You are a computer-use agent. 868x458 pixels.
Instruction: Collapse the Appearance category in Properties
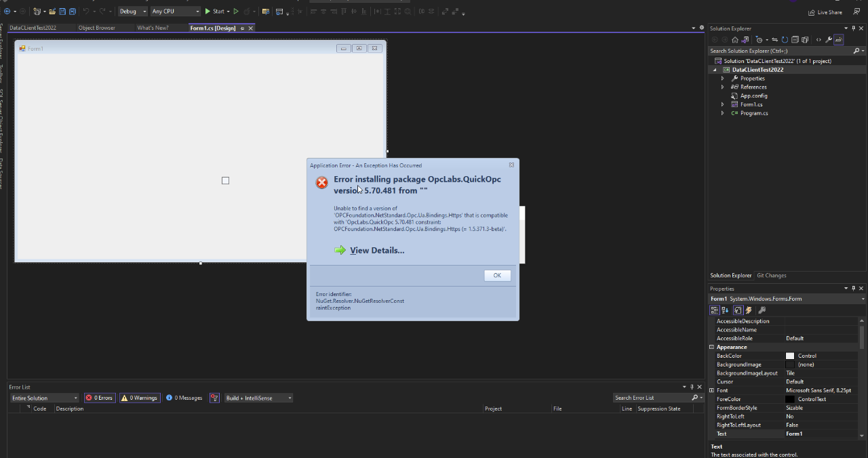pyautogui.click(x=711, y=347)
